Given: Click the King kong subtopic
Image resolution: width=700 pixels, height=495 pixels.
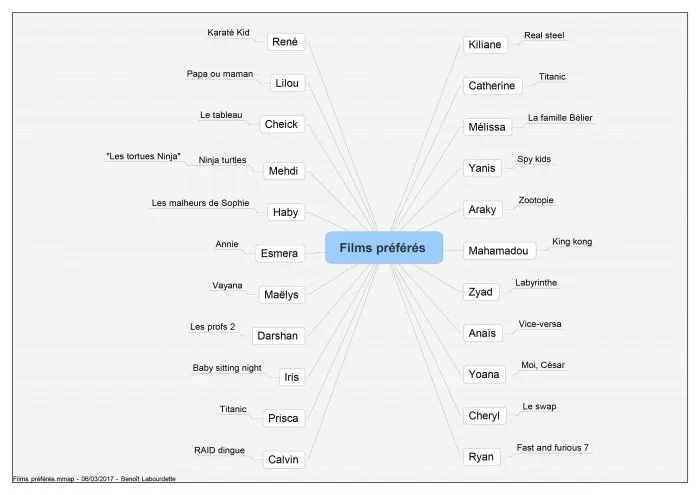Looking at the screenshot, I should pos(572,241).
